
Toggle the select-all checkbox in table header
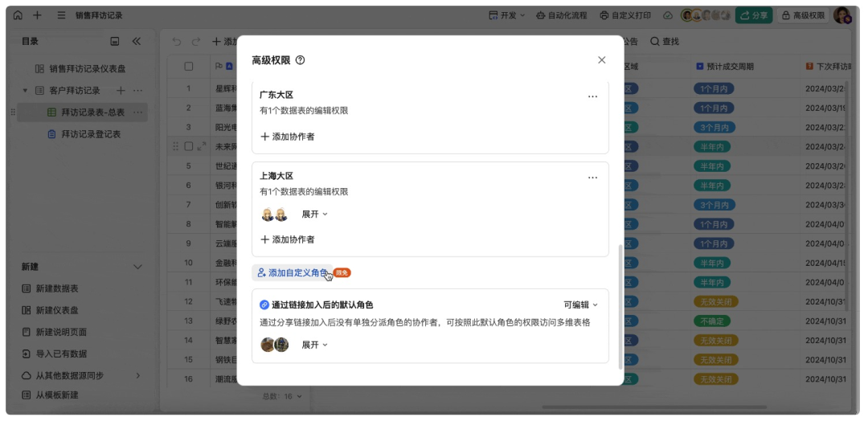189,67
